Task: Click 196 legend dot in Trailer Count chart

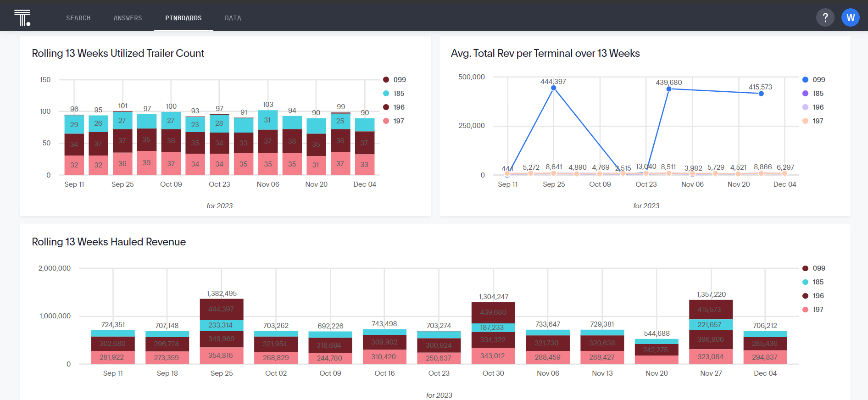Action: tap(386, 107)
